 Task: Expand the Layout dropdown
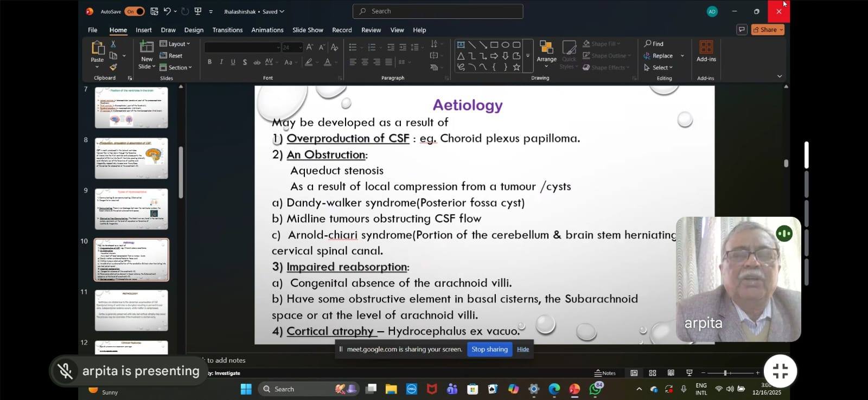[x=175, y=44]
